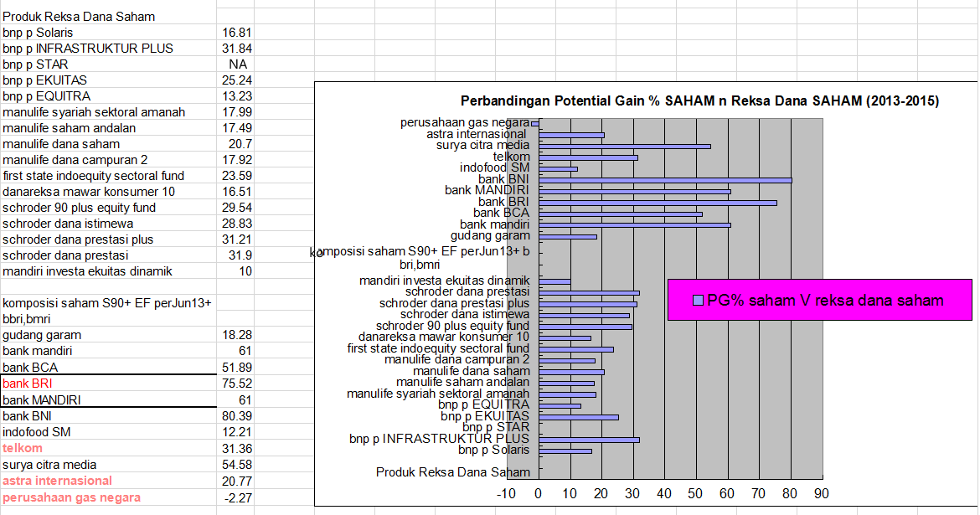Click the value 23.59
Screen dimensions: 980x515
click(x=235, y=176)
